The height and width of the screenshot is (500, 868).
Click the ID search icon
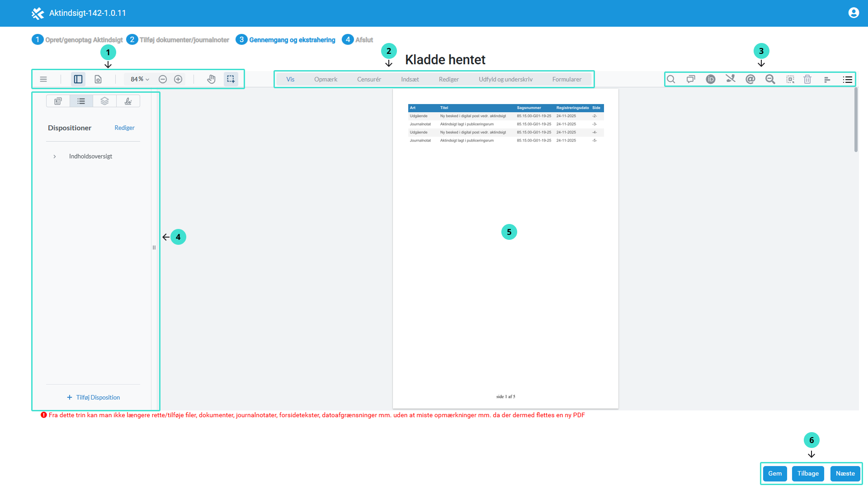(711, 79)
